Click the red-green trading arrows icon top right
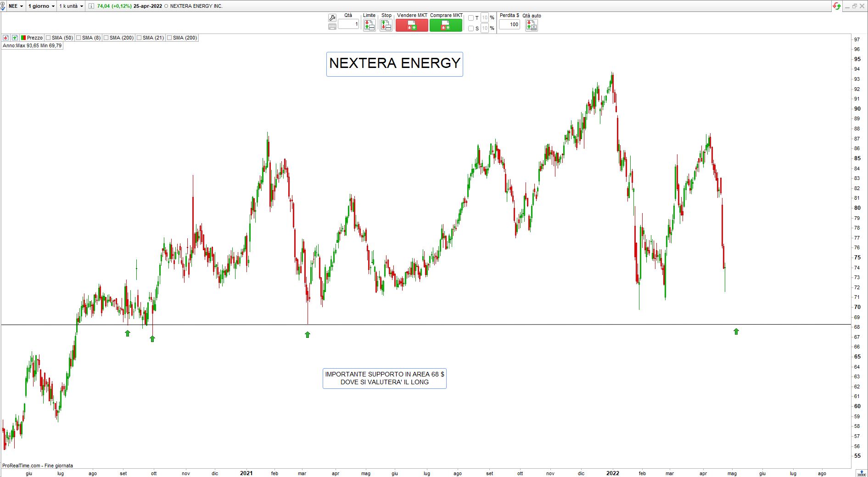The image size is (868, 477). click(837, 6)
